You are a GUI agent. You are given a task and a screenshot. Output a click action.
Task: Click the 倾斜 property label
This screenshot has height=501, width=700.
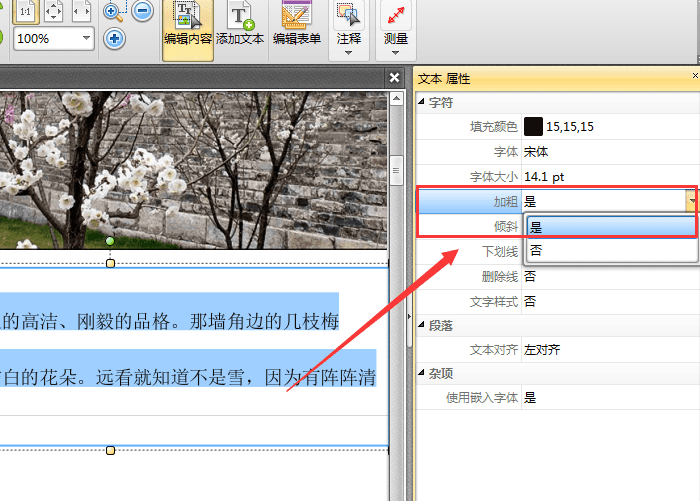505,227
